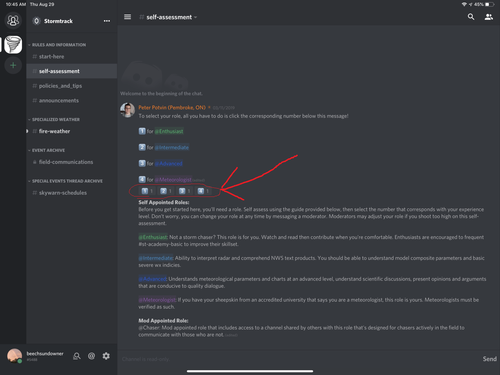Image resolution: width=500 pixels, height=375 pixels.
Task: Select the Stormtrack tornado server icon
Action: (13, 45)
